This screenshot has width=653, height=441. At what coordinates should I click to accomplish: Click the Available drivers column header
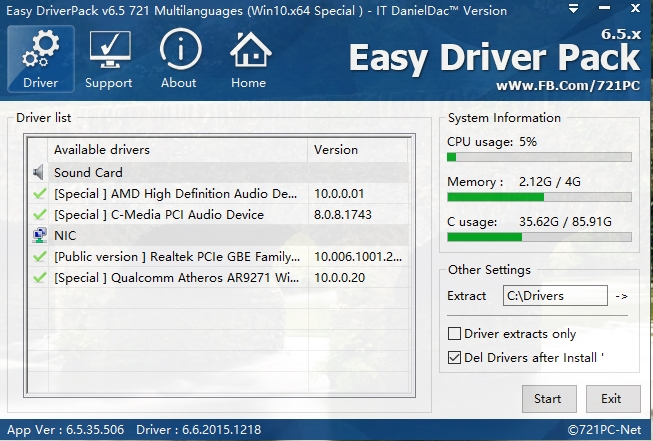[x=178, y=150]
